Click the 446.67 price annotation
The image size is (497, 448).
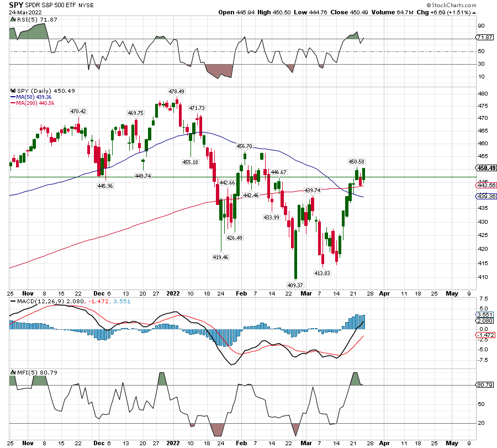pyautogui.click(x=279, y=172)
